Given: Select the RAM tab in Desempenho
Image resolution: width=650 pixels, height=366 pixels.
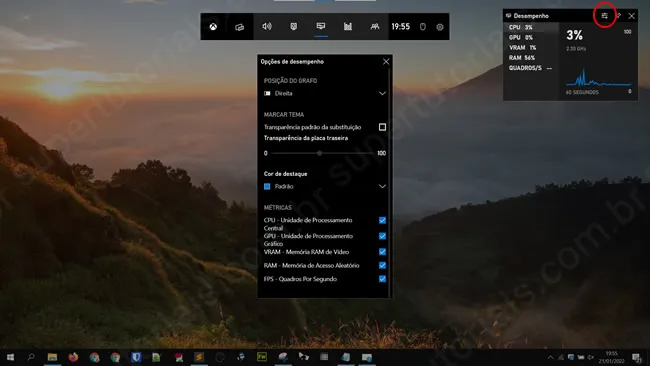Looking at the screenshot, I should click(531, 58).
